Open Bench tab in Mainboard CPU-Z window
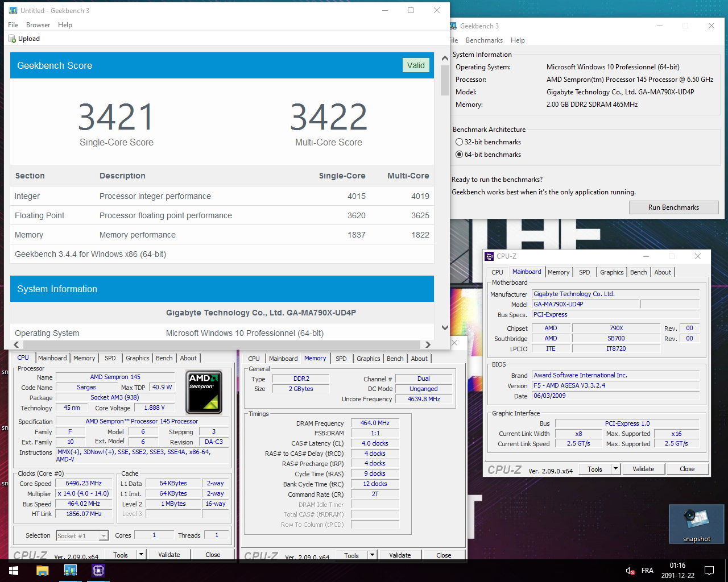This screenshot has height=582, width=728. coord(638,272)
